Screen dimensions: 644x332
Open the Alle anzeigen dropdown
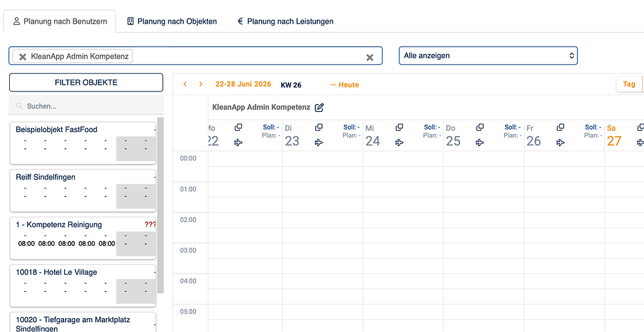click(488, 55)
